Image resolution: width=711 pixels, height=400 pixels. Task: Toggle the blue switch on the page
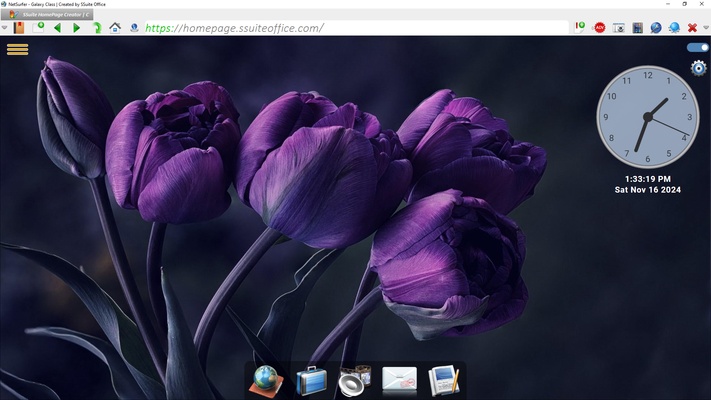point(697,48)
